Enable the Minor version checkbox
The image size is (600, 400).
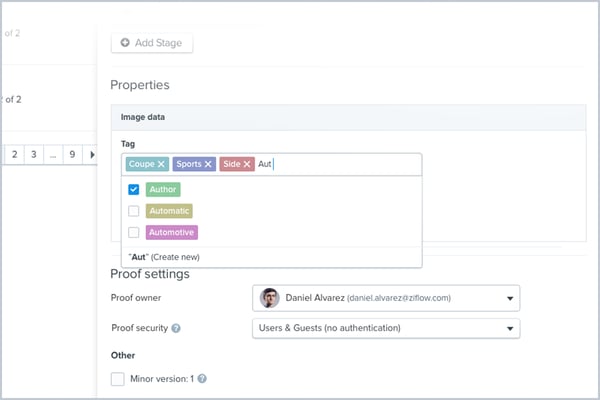(118, 379)
